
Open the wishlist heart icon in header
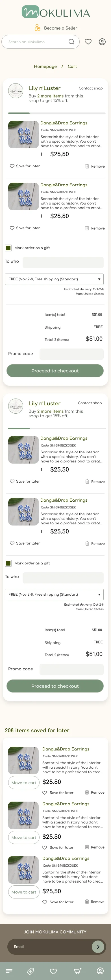[88, 42]
